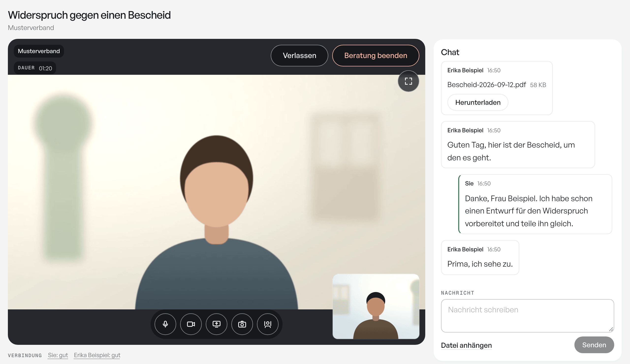
Task: Click the page title 'Widerspruch gegen einen Bescheid'
Action: point(89,15)
